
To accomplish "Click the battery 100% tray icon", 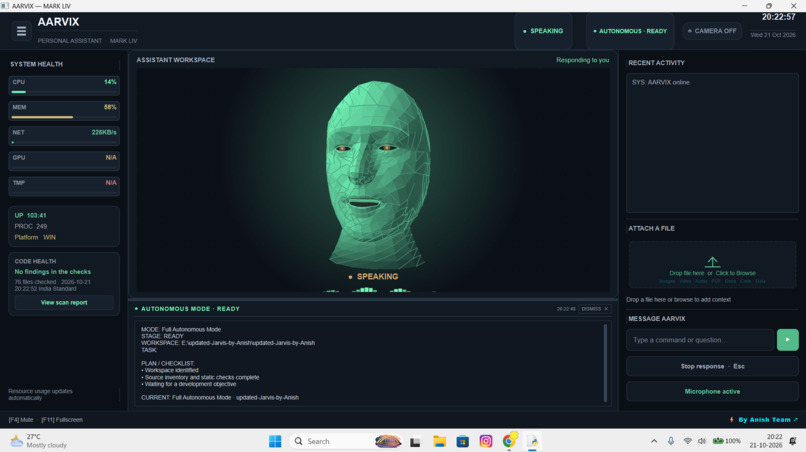I will pos(726,441).
